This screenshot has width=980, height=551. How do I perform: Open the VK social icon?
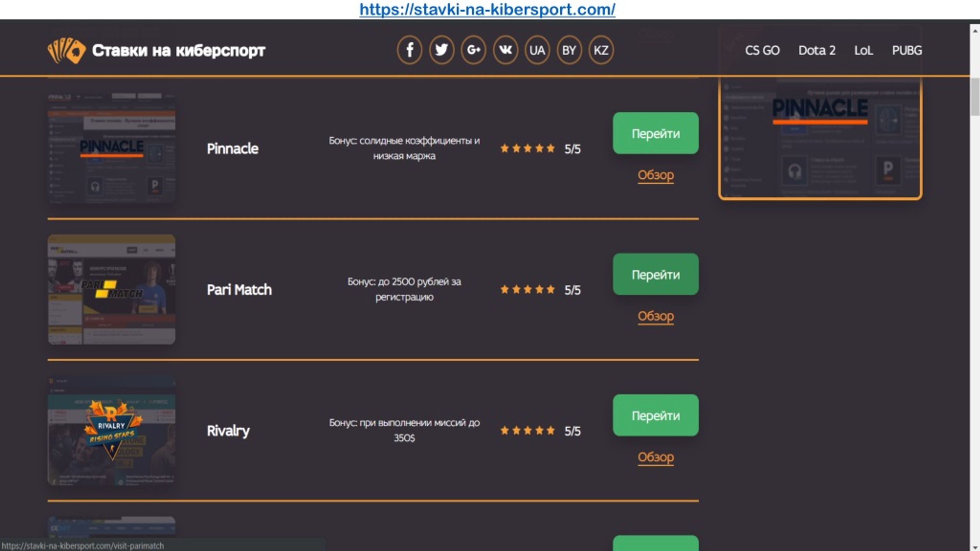coord(505,50)
